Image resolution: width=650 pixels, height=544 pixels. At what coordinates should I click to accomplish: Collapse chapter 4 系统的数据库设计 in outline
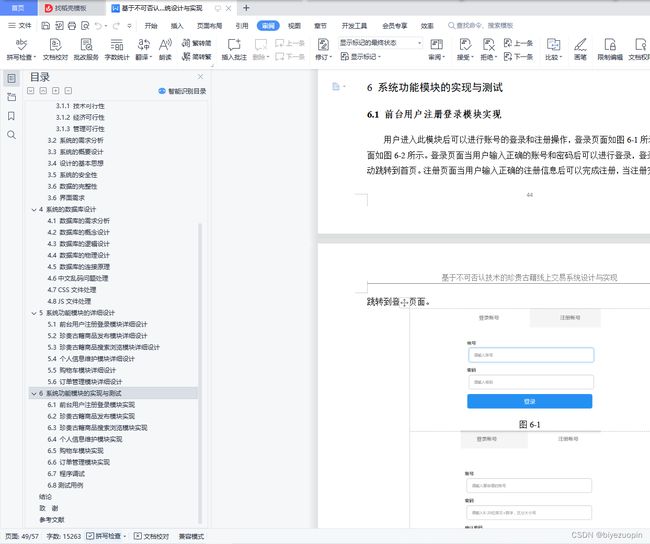point(34,210)
